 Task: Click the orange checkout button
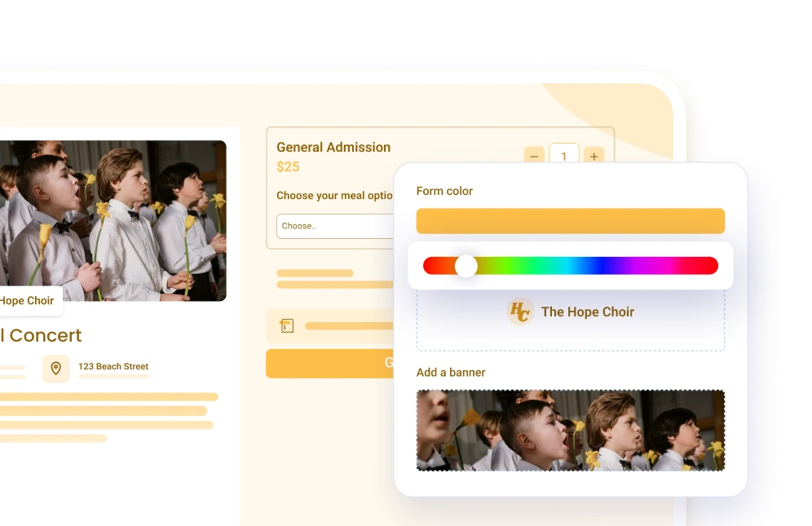coord(330,363)
